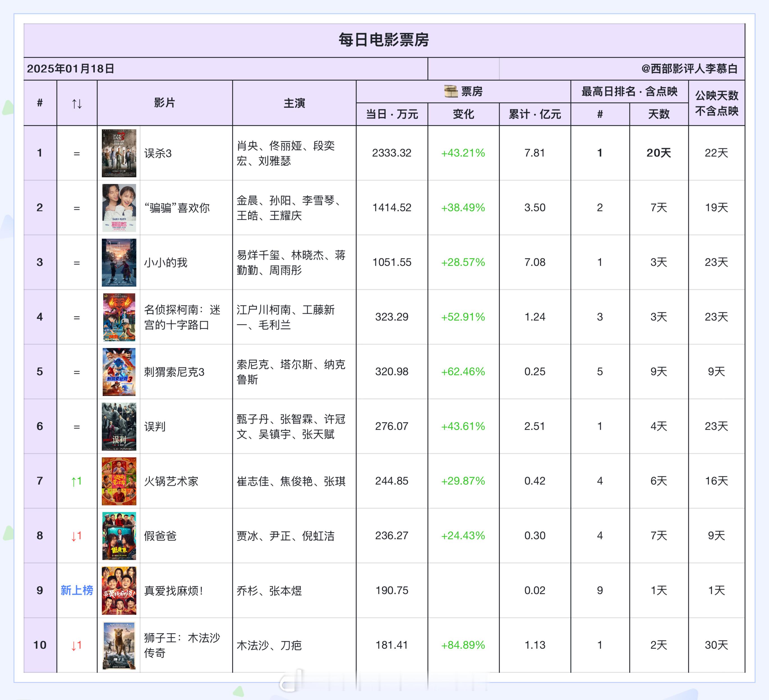Viewport: 769px width, 700px height.
Task: Click the 最高日排名·含点映 header
Action: tap(629, 91)
